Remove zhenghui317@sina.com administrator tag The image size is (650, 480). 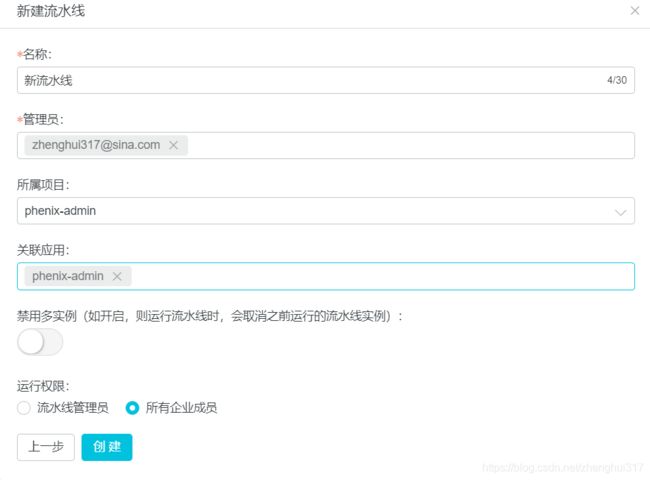[174, 145]
